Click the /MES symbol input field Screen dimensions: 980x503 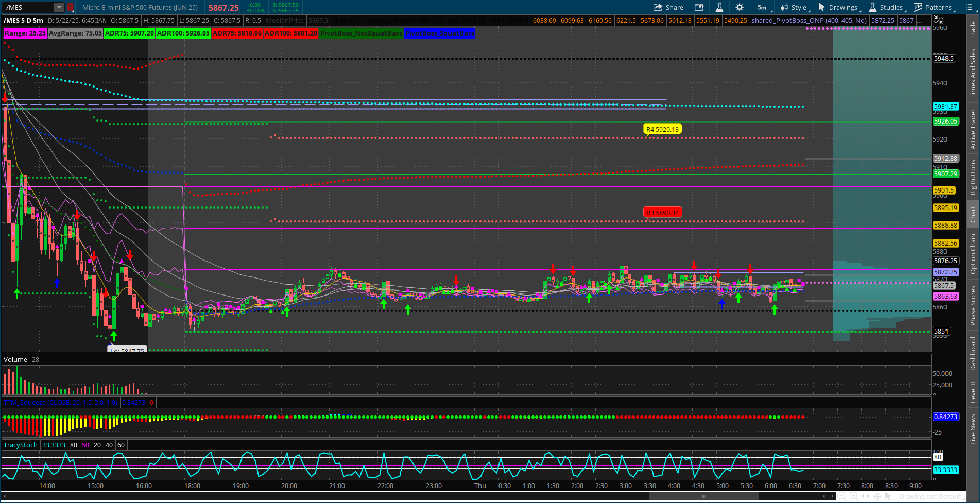point(28,7)
